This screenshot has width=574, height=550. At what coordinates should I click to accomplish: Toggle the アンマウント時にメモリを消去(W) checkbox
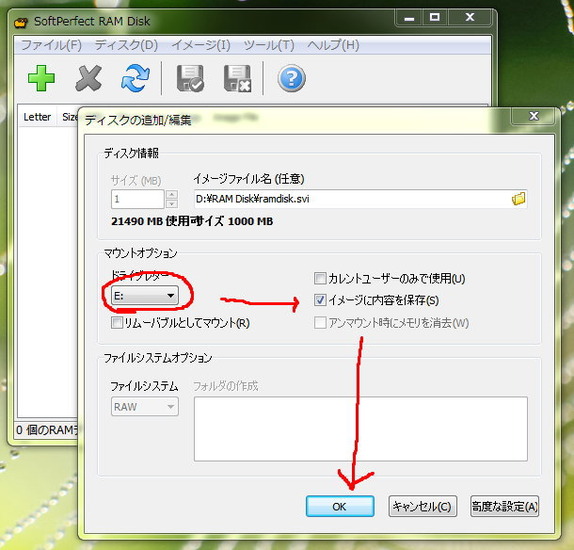(320, 323)
